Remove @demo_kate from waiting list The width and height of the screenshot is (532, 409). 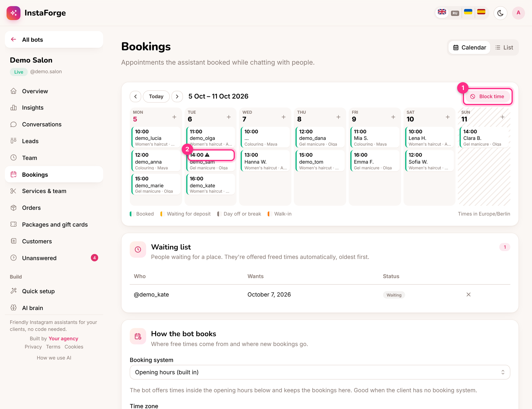[x=468, y=294]
